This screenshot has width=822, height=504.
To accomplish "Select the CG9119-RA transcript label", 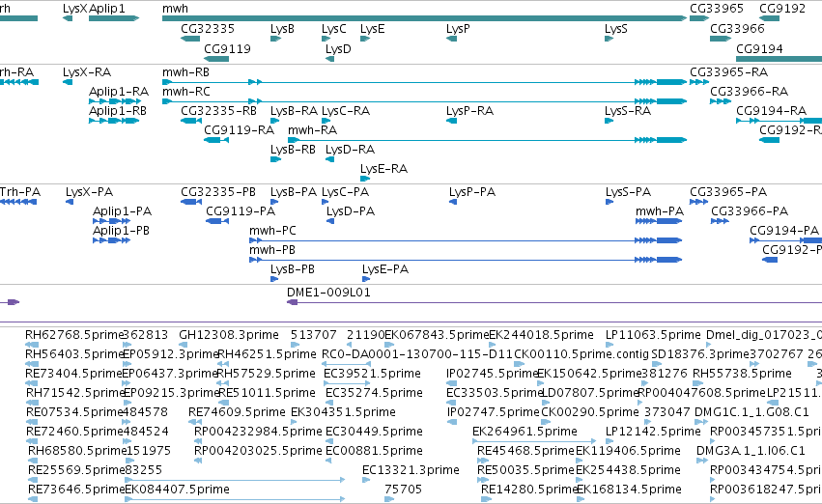I will 239,130.
